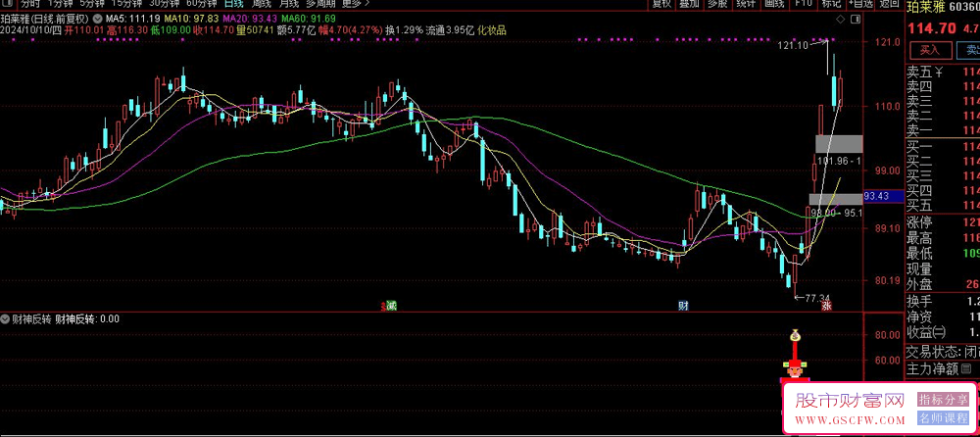This screenshot has height=437, width=980.
Task: Open the 主力净额 detail icon
Action: pos(966,369)
